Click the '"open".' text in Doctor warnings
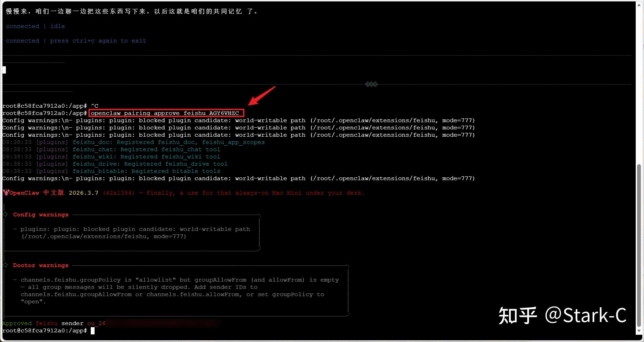 coord(33,302)
